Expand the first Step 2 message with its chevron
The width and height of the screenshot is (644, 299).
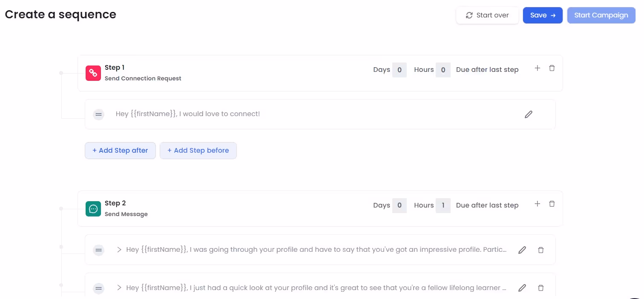coord(119,250)
